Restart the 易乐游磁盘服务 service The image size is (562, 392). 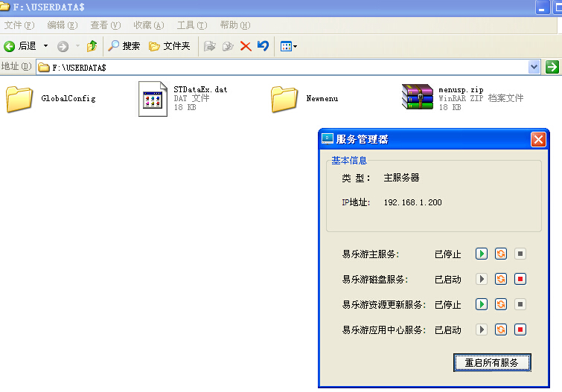(x=501, y=279)
